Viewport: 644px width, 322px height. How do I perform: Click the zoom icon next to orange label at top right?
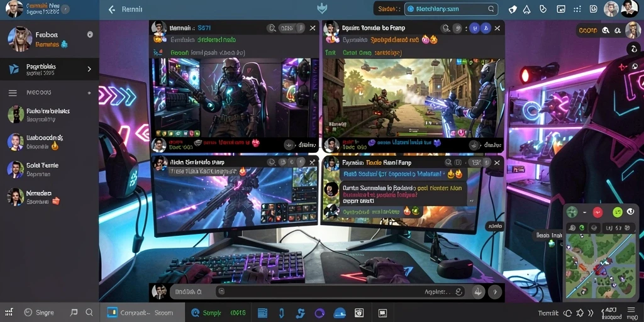tap(605, 30)
